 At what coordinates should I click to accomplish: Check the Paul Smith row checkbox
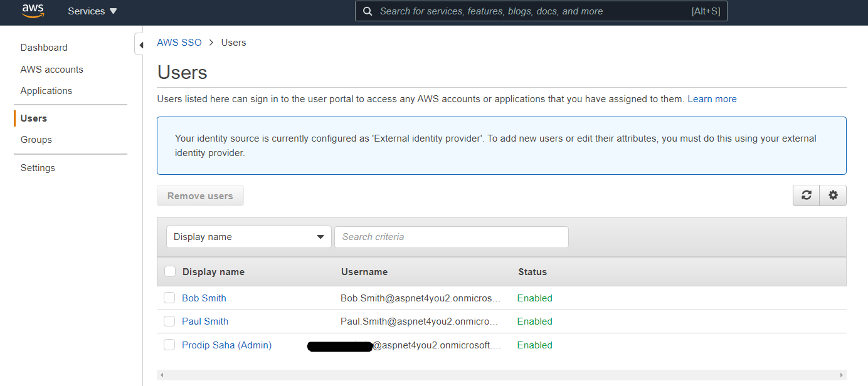[x=169, y=321]
